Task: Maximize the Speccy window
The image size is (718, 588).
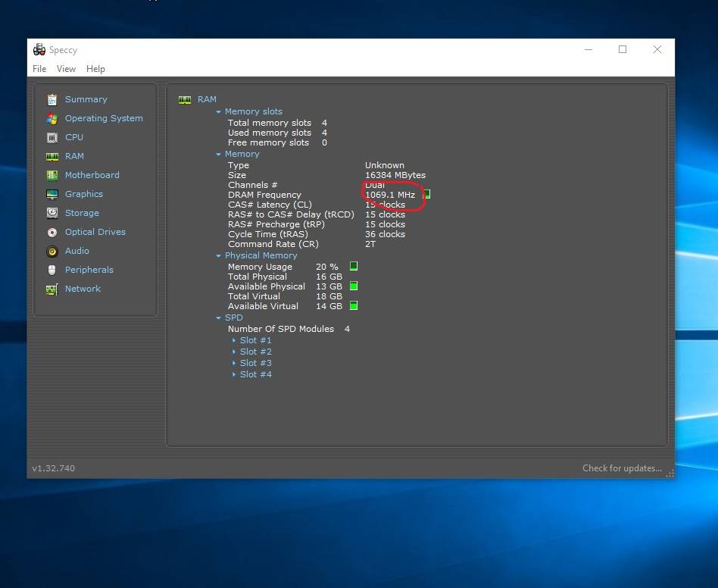Action: pos(623,49)
